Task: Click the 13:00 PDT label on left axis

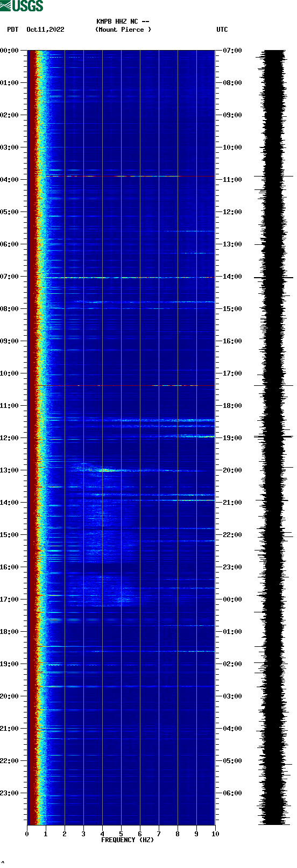Action: click(x=9, y=470)
